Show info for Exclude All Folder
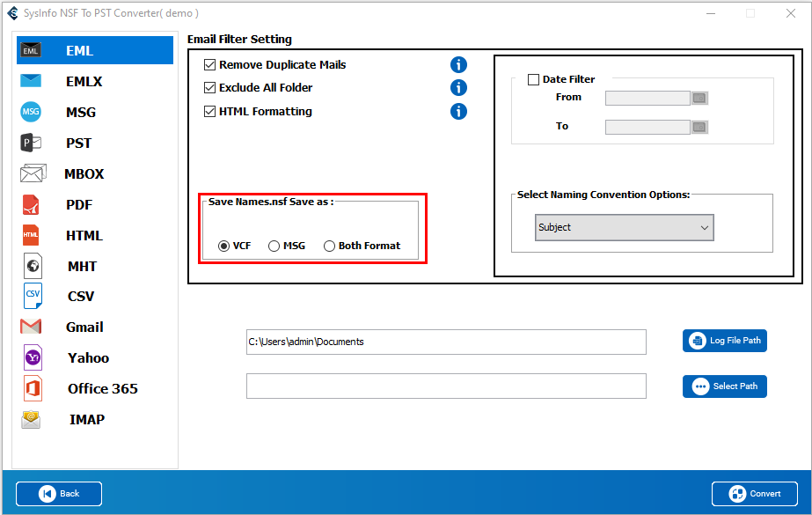This screenshot has height=515, width=812. tap(458, 87)
